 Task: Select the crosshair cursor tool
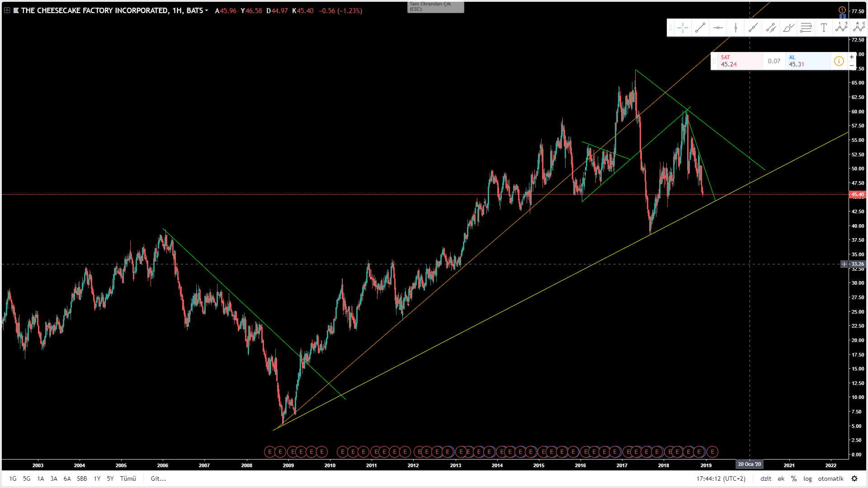tap(683, 28)
